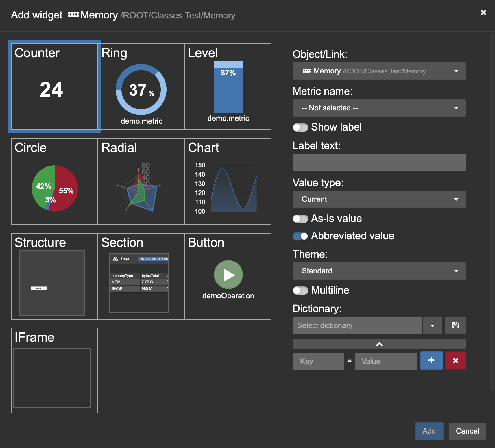Turn on the Multiline switch
This screenshot has width=495, height=448.
click(300, 290)
